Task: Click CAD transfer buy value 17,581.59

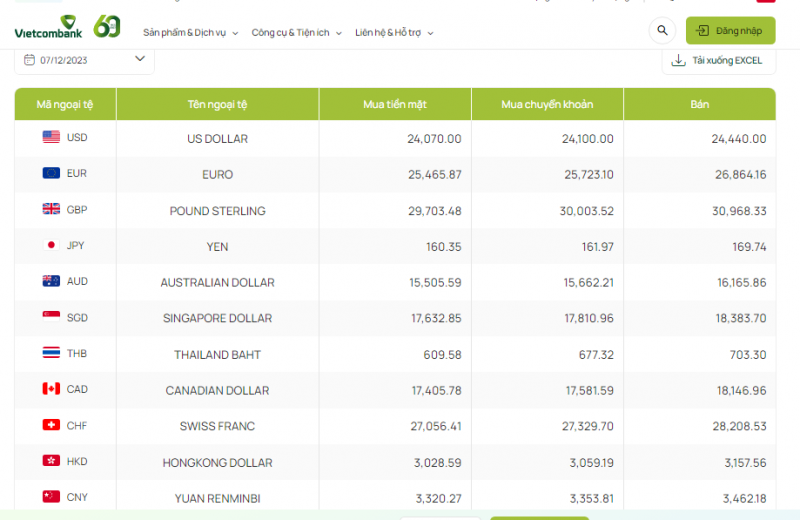Action: click(x=589, y=390)
